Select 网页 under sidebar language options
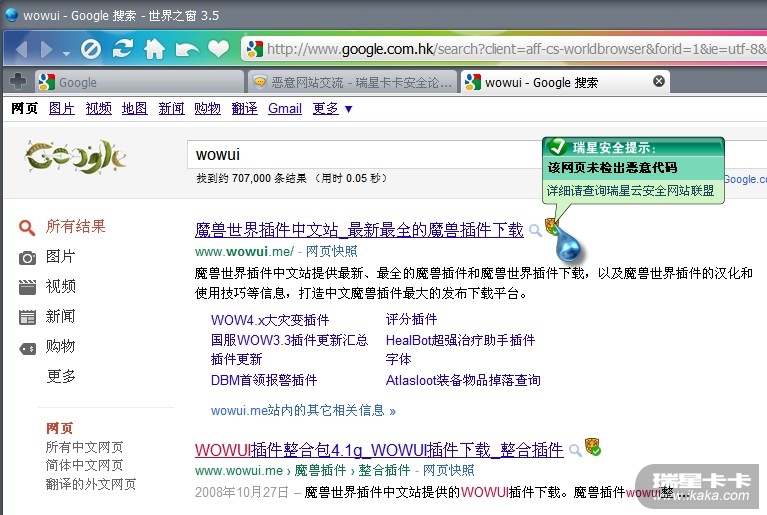 (59, 428)
